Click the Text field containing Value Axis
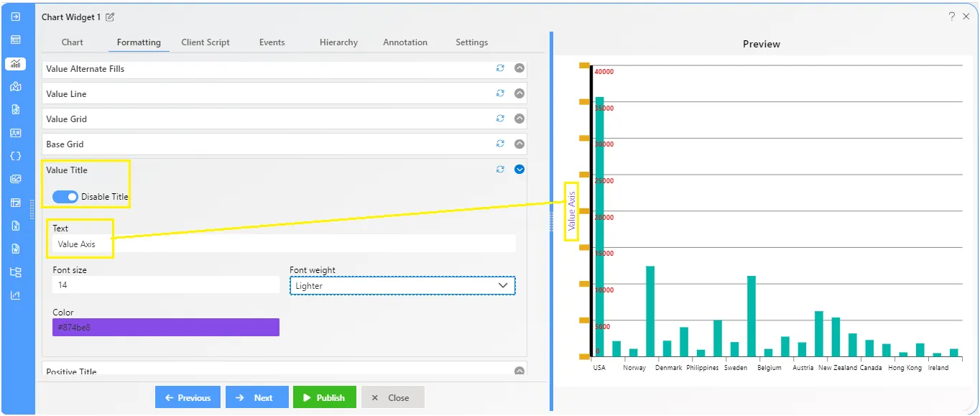Image resolution: width=980 pixels, height=416 pixels. coord(284,244)
